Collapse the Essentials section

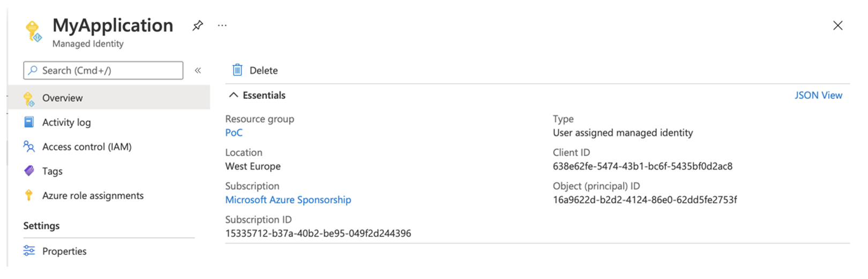tap(234, 95)
